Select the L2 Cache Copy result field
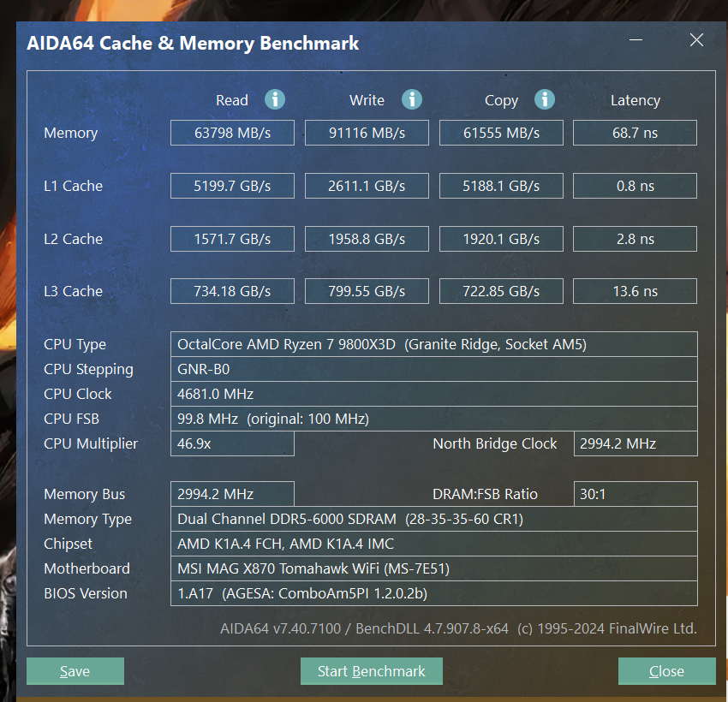The width and height of the screenshot is (728, 702). (501, 239)
